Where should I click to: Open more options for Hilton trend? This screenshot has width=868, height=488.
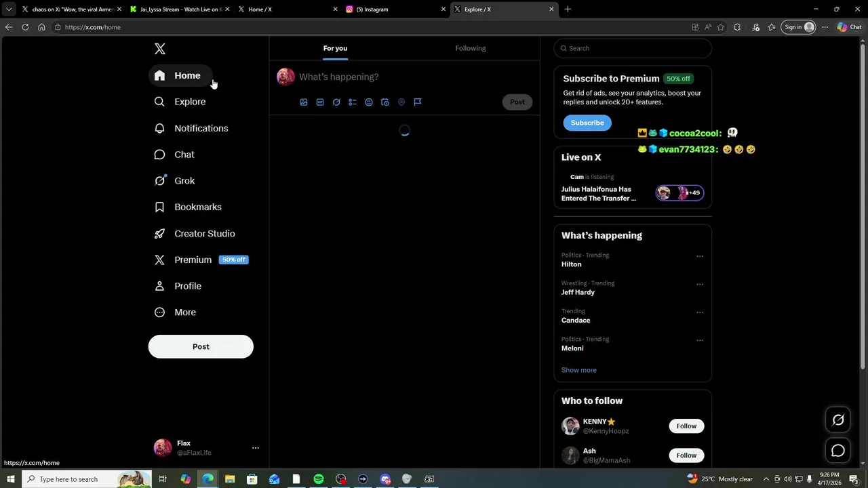700,256
